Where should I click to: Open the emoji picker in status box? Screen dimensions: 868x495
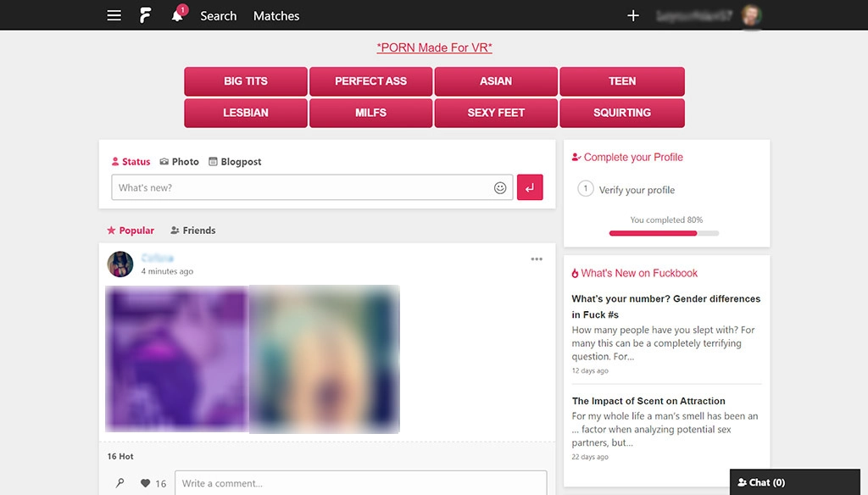[499, 187]
